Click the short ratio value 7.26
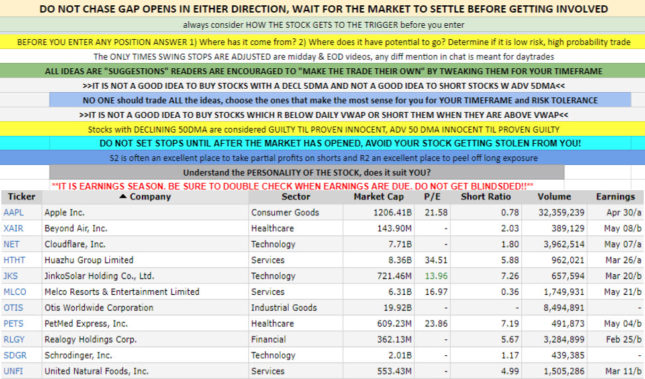645x379 pixels. point(510,276)
